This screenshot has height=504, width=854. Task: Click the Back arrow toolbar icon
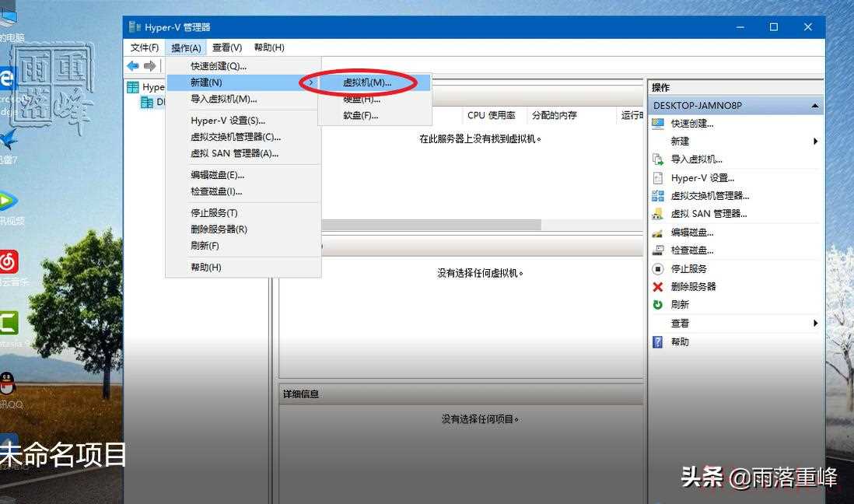[x=132, y=66]
